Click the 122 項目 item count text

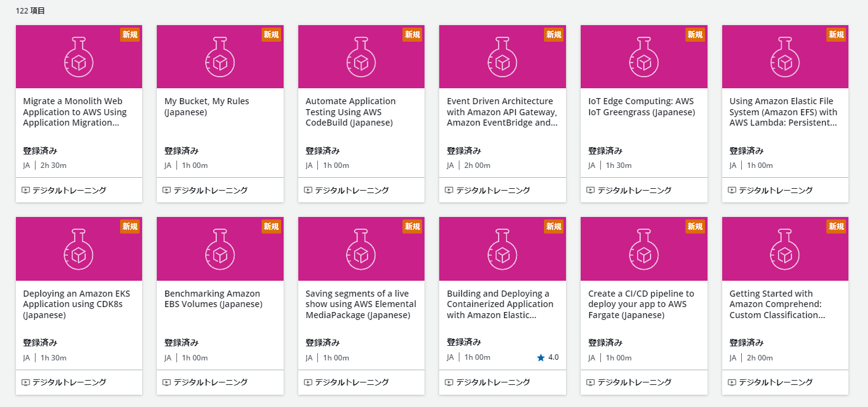[x=31, y=10]
